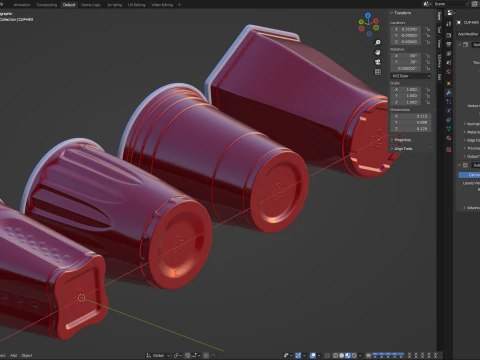This screenshot has width=480, height=360.
Task: Click the Rotation Y field
Action: click(x=406, y=62)
